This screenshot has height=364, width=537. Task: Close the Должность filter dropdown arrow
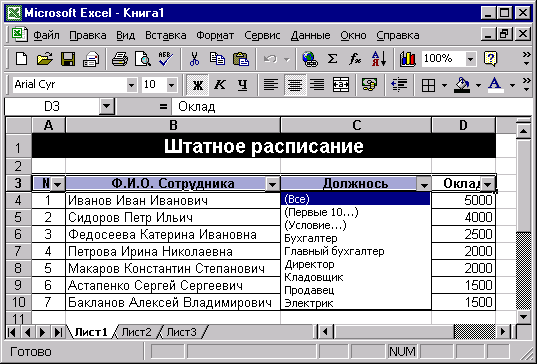pos(424,185)
